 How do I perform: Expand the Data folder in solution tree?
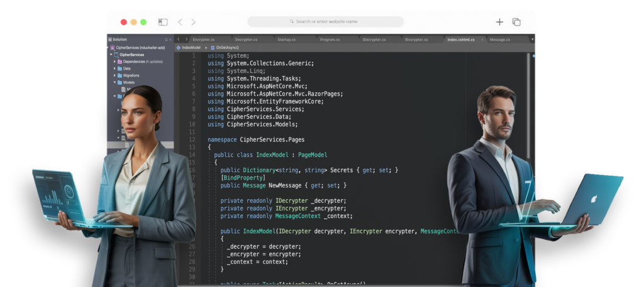pyautogui.click(x=114, y=68)
